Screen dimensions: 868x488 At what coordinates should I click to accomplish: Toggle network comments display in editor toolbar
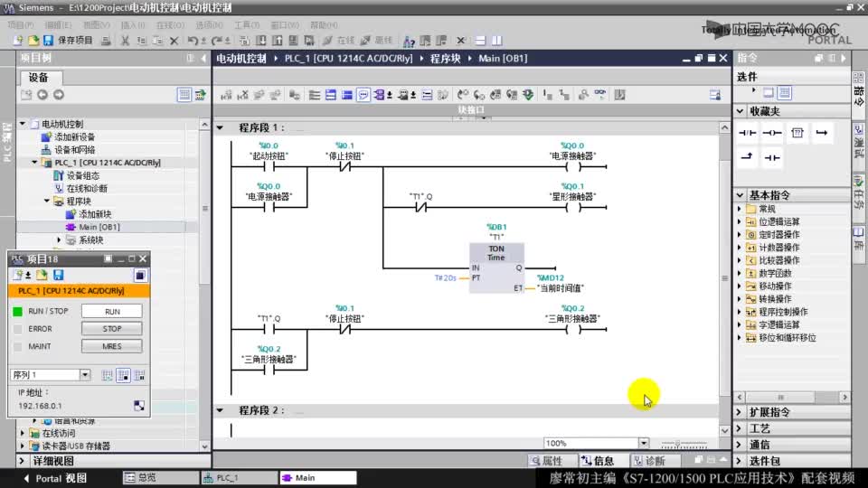tap(363, 95)
